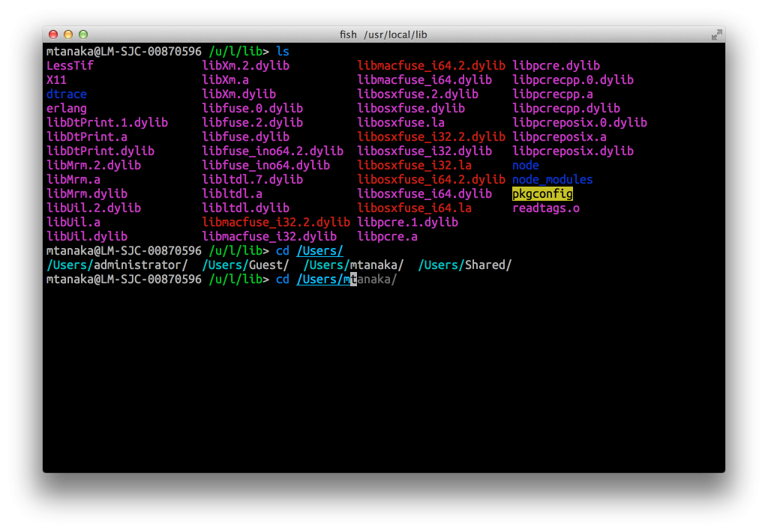768x532 pixels.
Task: Click libosxfuse_i64.2.dylib in red
Action: [x=431, y=180]
